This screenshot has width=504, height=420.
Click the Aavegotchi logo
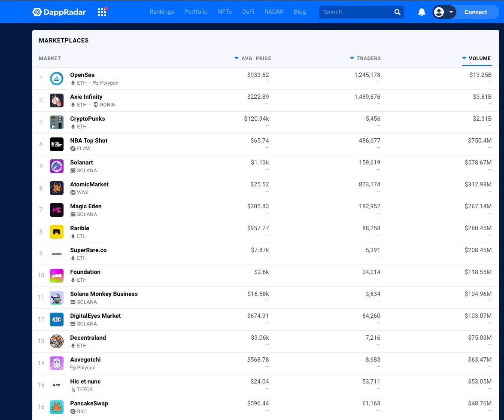click(x=57, y=363)
